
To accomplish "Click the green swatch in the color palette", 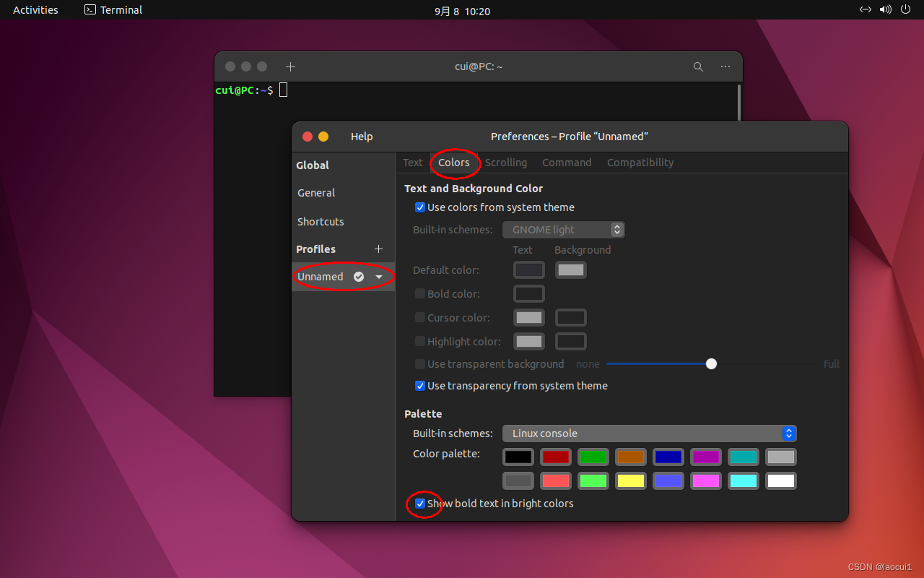I will point(593,457).
